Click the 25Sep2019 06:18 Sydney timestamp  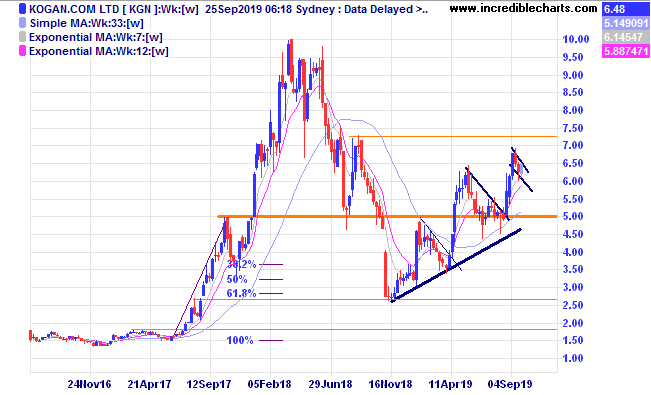(269, 9)
